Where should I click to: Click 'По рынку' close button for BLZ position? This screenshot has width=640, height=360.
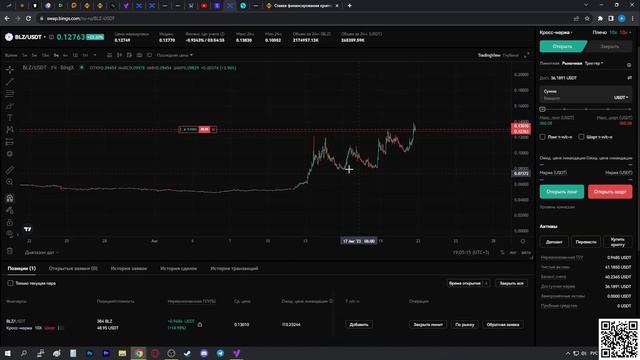pyautogui.click(x=464, y=325)
